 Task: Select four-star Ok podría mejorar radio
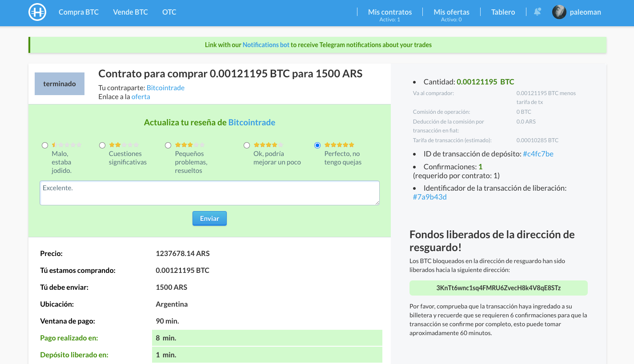pos(247,145)
